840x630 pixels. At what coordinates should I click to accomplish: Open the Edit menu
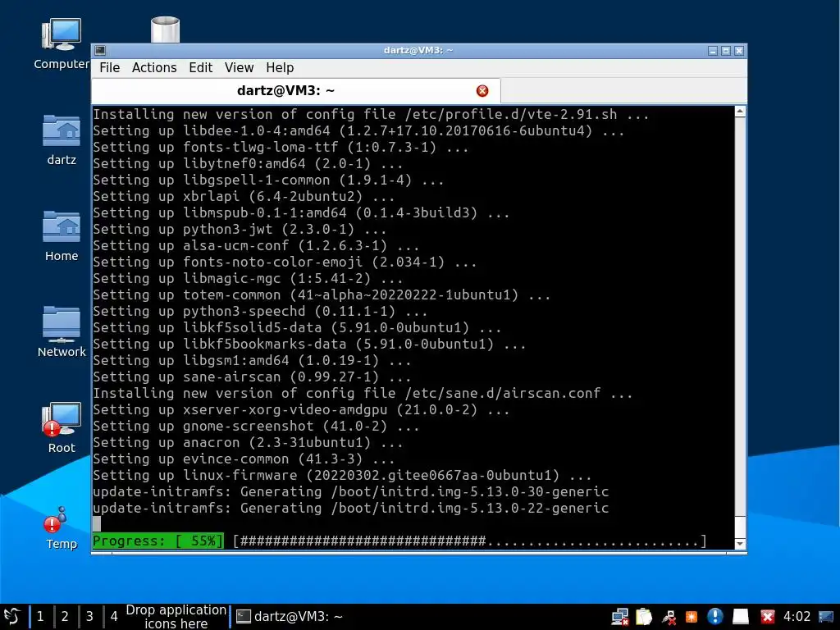pyautogui.click(x=200, y=67)
